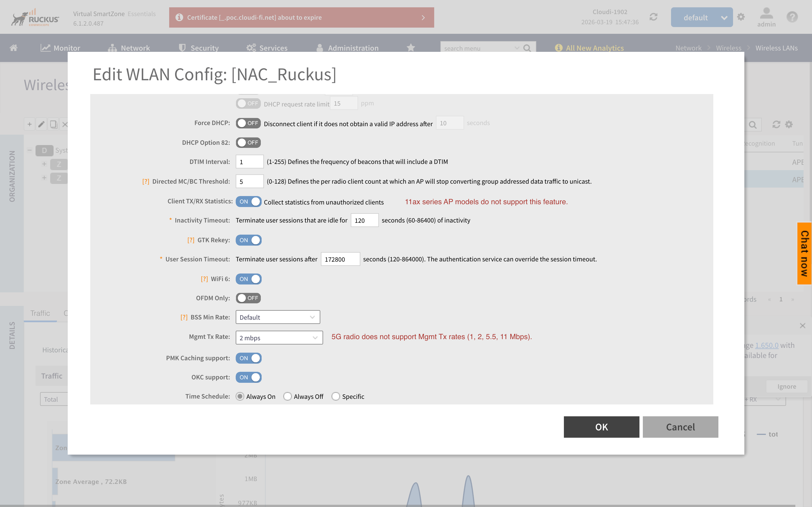812x507 pixels.
Task: Open the admin user profile icon
Action: pos(766,17)
